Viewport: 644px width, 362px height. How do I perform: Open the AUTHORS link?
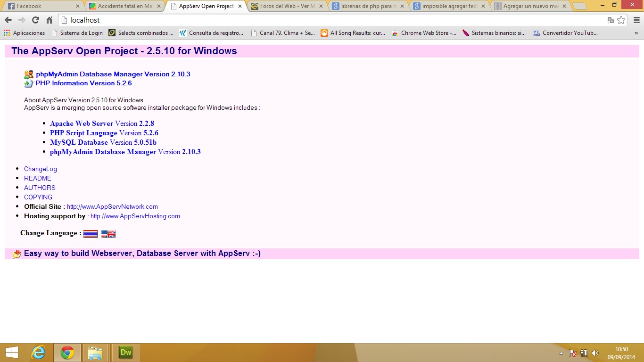(40, 188)
